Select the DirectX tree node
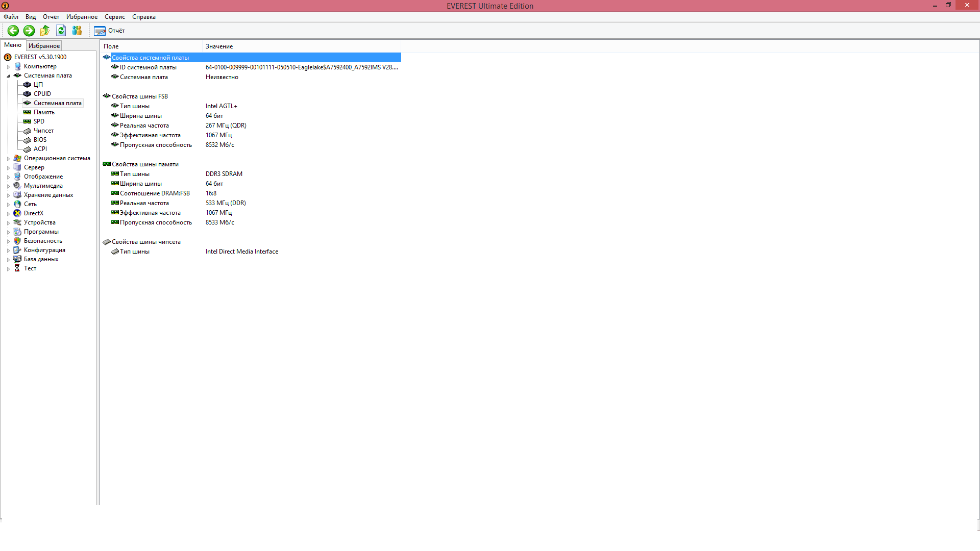 click(x=33, y=213)
